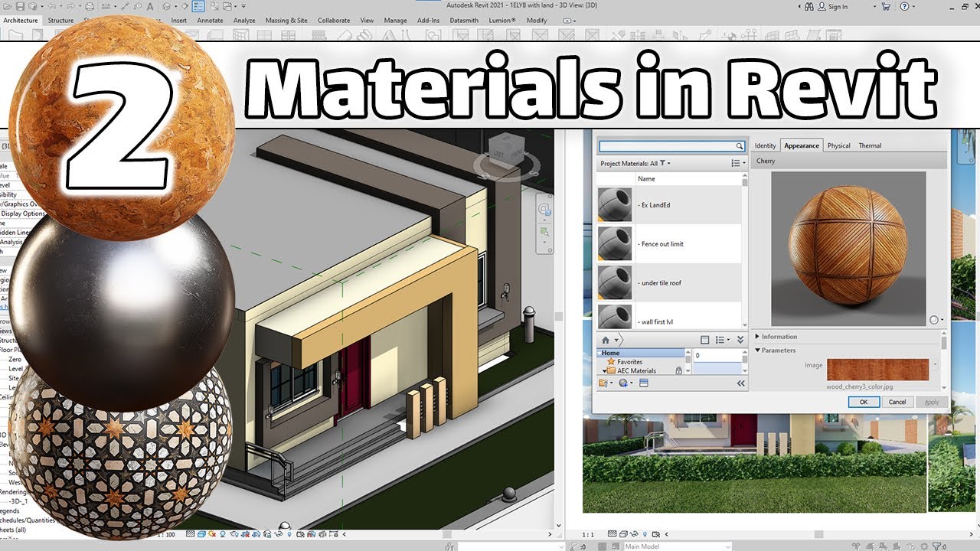
Task: Click the '- Ex LandEd' material thumbnail
Action: point(614,205)
